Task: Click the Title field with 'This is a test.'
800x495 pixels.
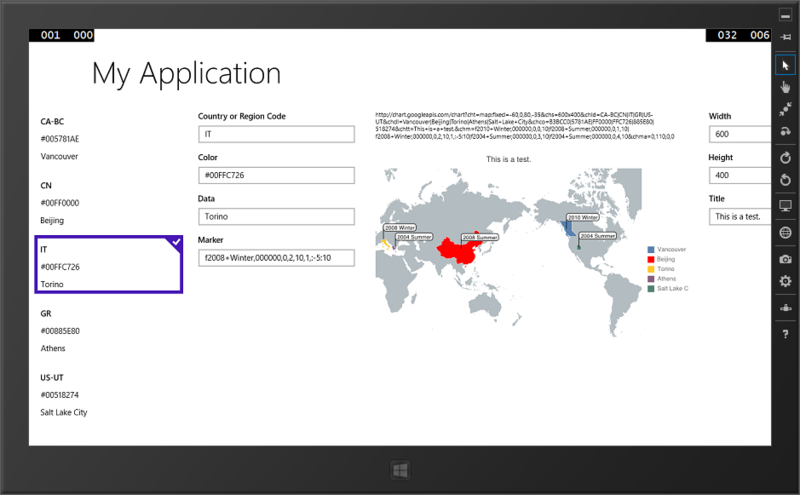Action: coord(740,216)
